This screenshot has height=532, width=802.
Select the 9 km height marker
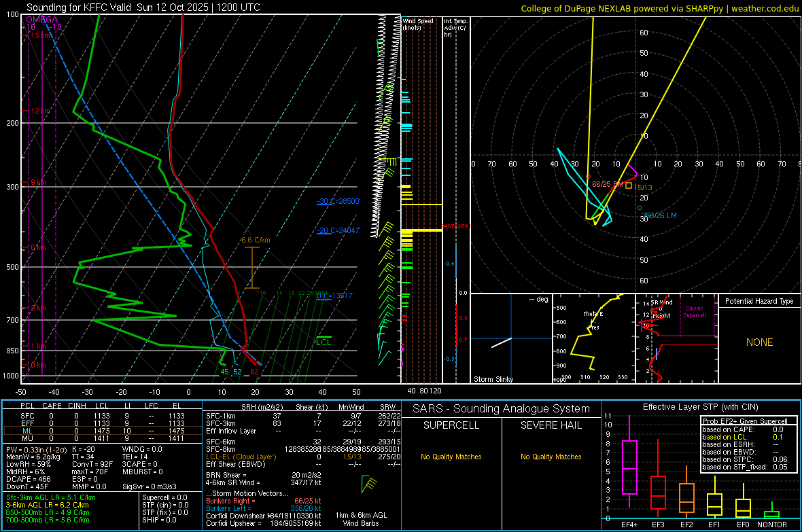pos(38,183)
